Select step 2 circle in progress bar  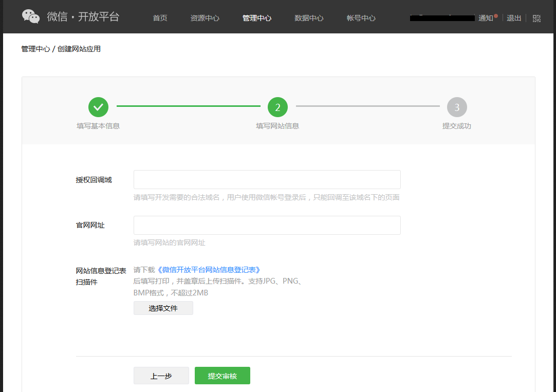277,107
